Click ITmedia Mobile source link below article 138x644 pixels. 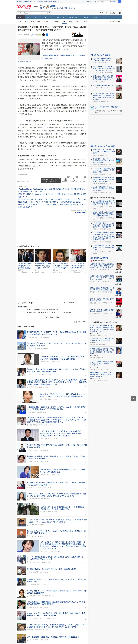[x=81, y=213]
